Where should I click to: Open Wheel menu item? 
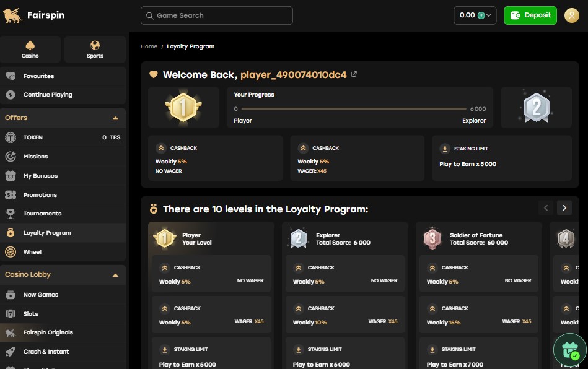(63, 252)
